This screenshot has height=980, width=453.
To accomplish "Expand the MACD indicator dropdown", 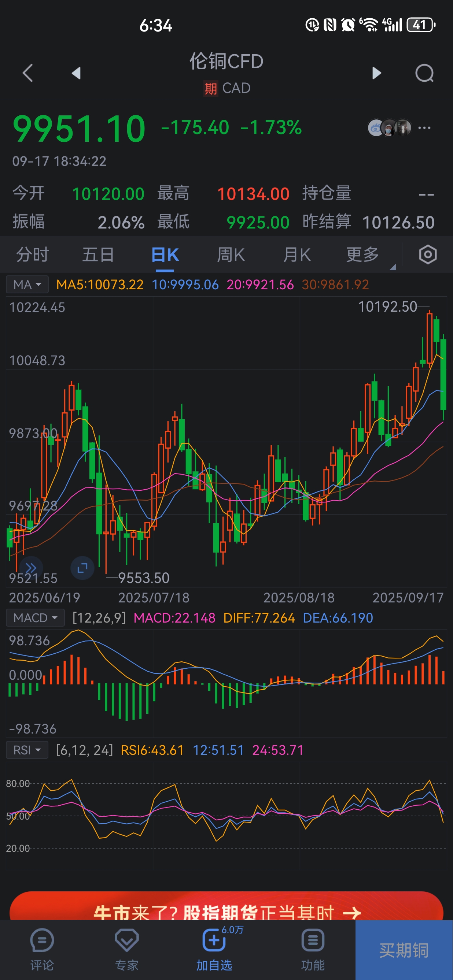I will tap(35, 618).
